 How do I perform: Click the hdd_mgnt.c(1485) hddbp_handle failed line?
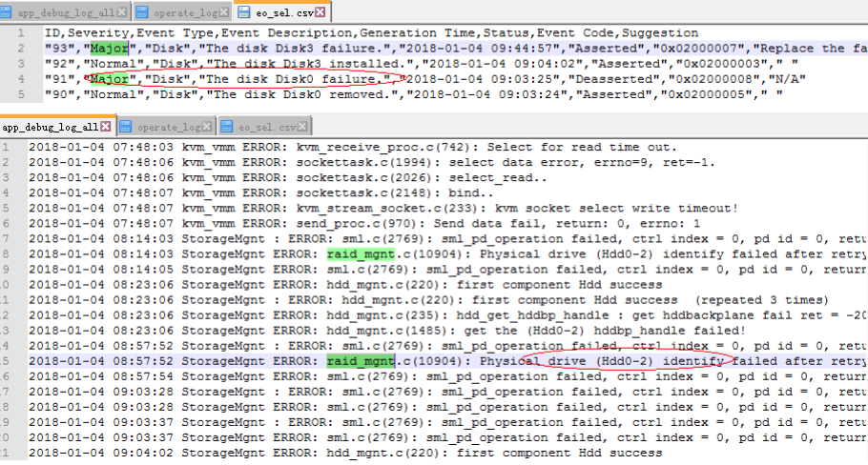[387, 331]
